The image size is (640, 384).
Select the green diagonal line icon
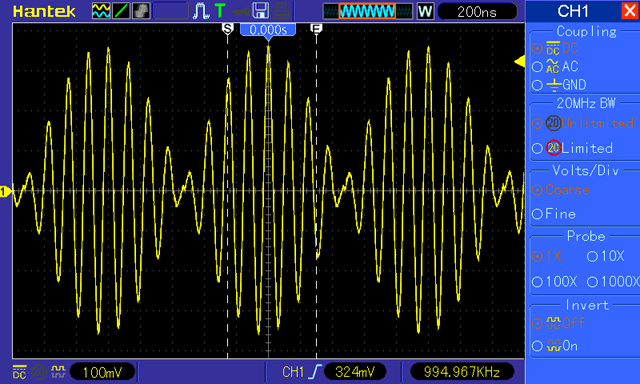pos(121,11)
